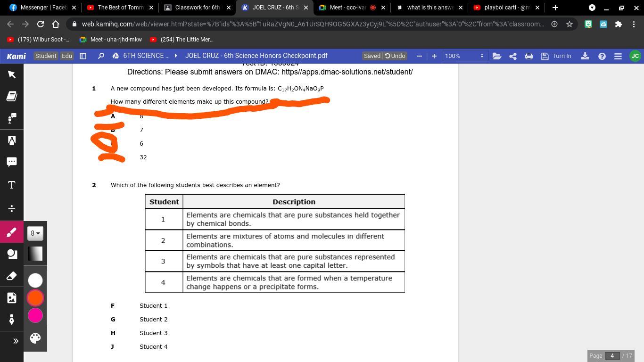Activate the Text to Speech tool
The height and width of the screenshot is (362, 644).
(x=12, y=118)
